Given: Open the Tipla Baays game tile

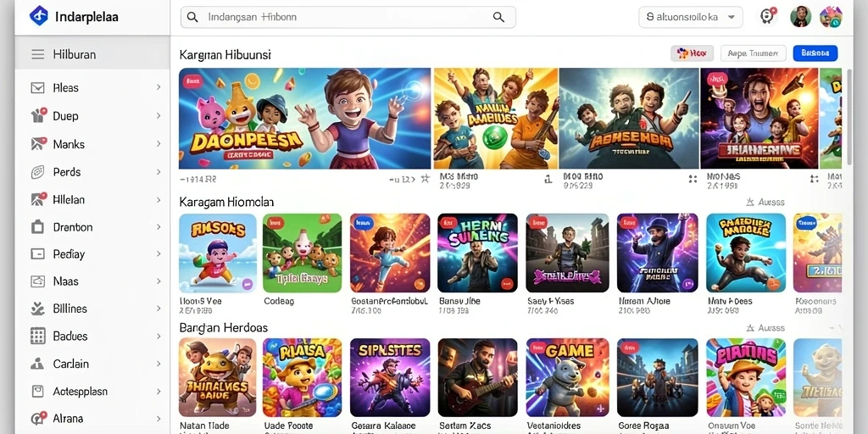Looking at the screenshot, I should coord(303,253).
